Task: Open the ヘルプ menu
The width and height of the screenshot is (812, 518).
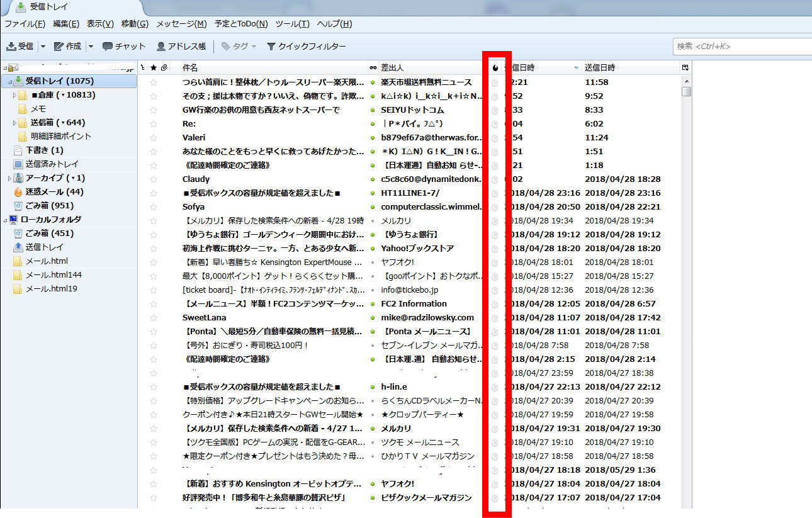Action: click(x=334, y=24)
